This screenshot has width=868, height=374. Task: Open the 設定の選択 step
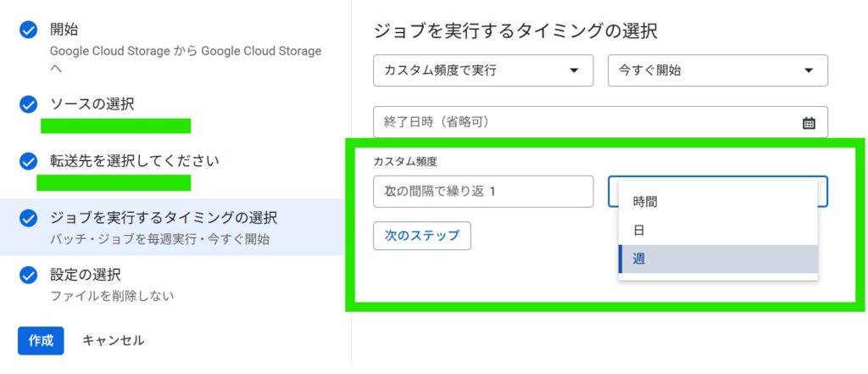(x=85, y=275)
